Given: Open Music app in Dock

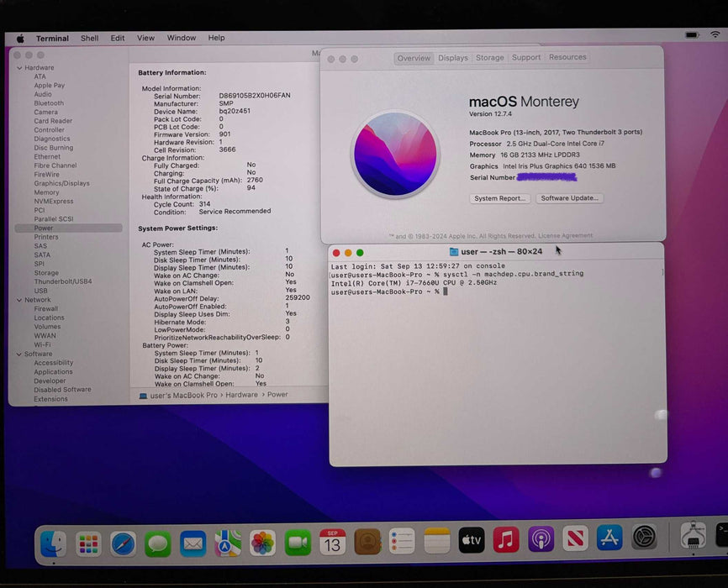Looking at the screenshot, I should (x=506, y=540).
